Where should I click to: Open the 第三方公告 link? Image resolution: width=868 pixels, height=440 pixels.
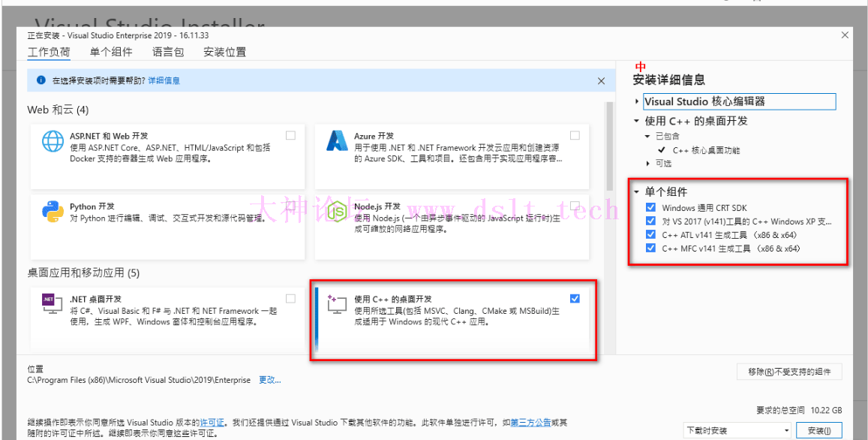[530, 423]
